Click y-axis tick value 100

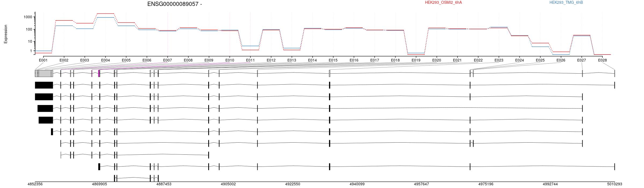29,30
